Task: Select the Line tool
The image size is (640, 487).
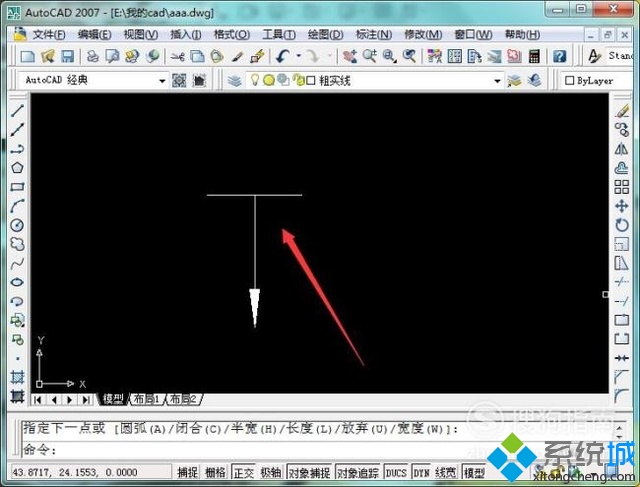Action: (17, 110)
